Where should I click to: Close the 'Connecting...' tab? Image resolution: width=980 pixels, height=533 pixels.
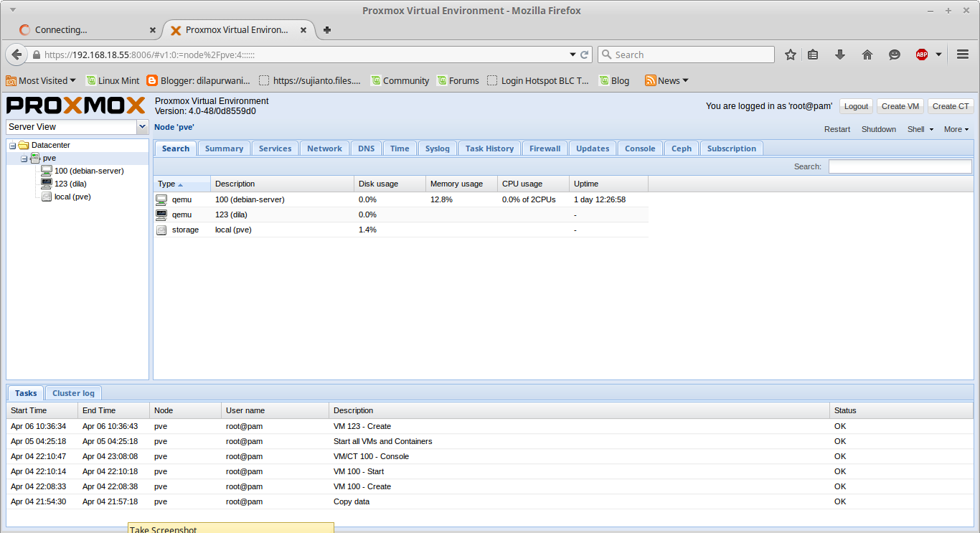152,30
